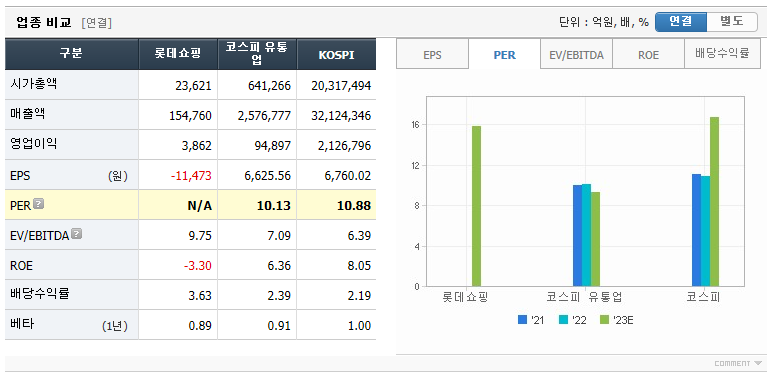The width and height of the screenshot is (773, 379).
Task: Select the 배당수익률 row label
Action: point(40,295)
